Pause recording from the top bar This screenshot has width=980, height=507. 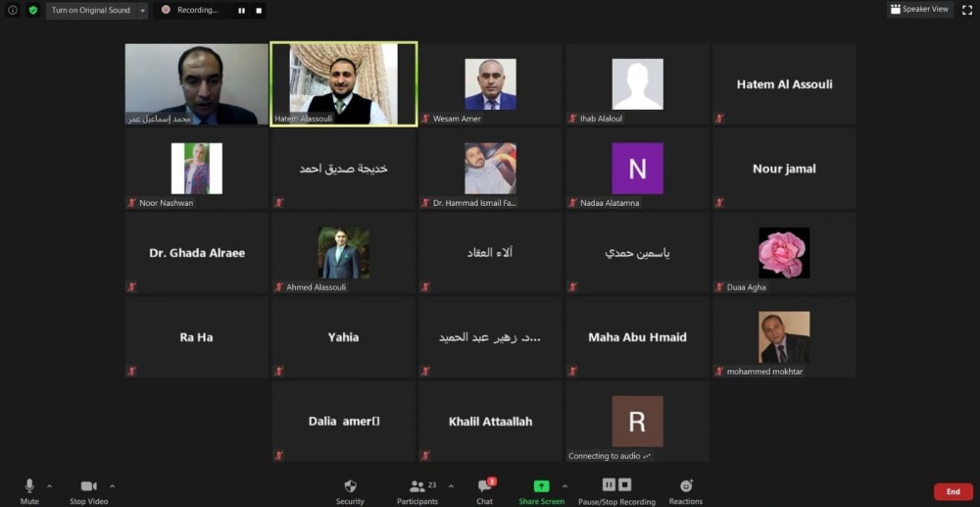click(241, 11)
